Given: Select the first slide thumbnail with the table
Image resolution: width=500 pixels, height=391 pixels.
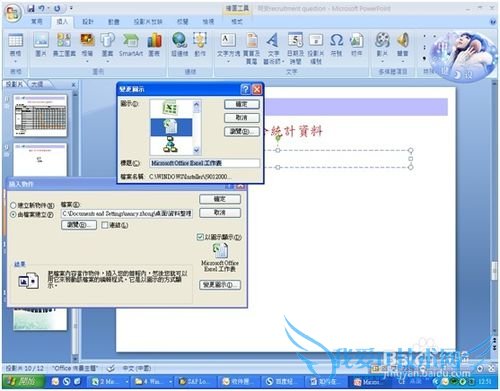Looking at the screenshot, I should [x=40, y=115].
